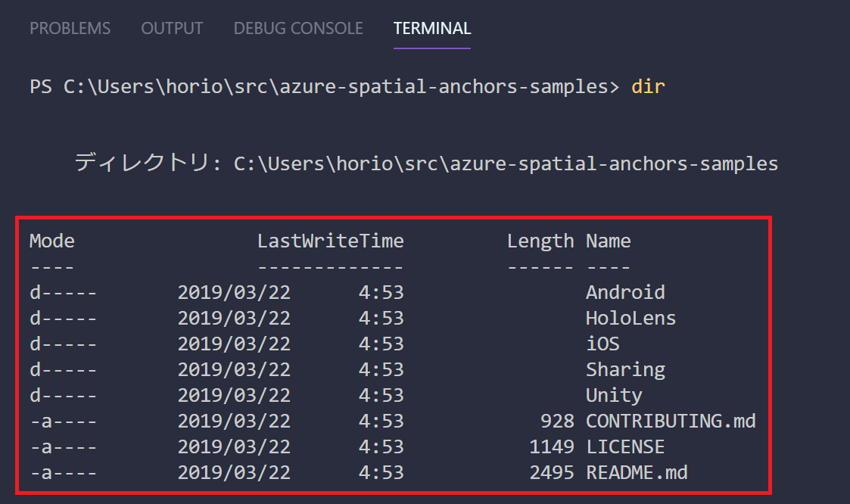Viewport: 850px width, 504px height.
Task: Click the Length column header
Action: point(540,241)
